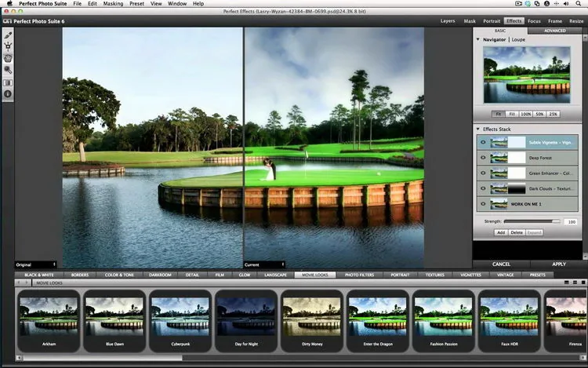Click the APPLY button
The height and width of the screenshot is (368, 588).
(x=559, y=264)
